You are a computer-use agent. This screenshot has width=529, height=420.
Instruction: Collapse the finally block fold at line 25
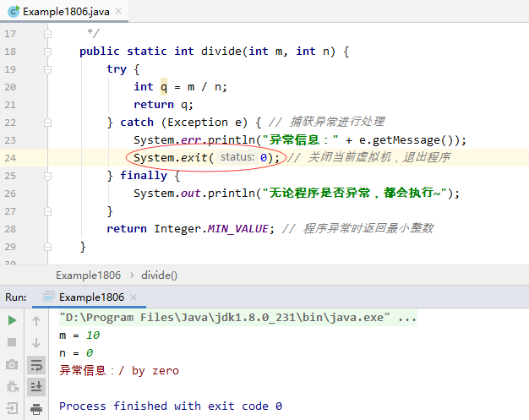47,176
